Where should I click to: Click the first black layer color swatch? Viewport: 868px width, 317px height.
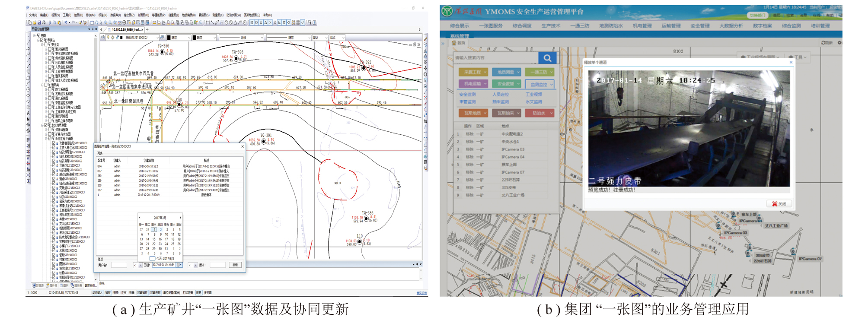click(169, 38)
